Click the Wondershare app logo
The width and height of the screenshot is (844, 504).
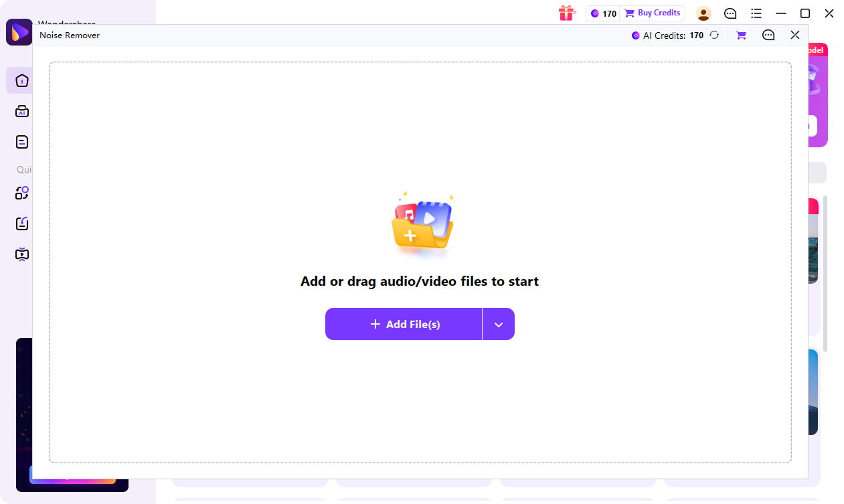coord(19,32)
